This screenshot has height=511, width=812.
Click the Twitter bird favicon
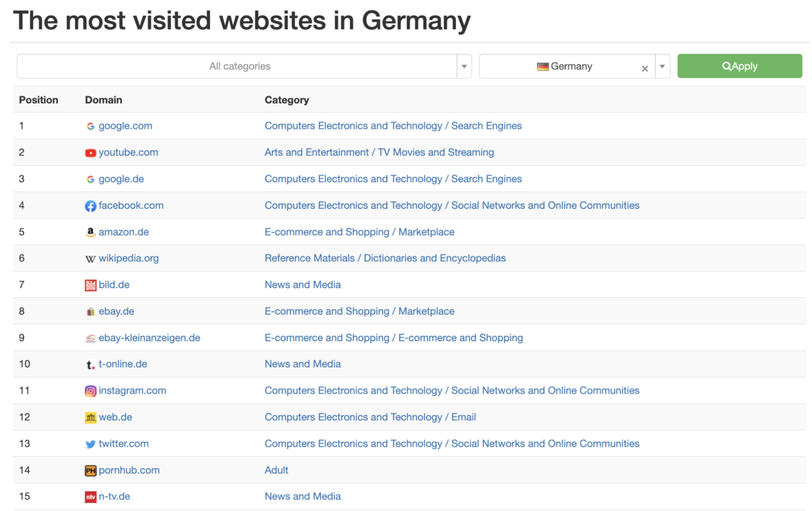tap(91, 444)
